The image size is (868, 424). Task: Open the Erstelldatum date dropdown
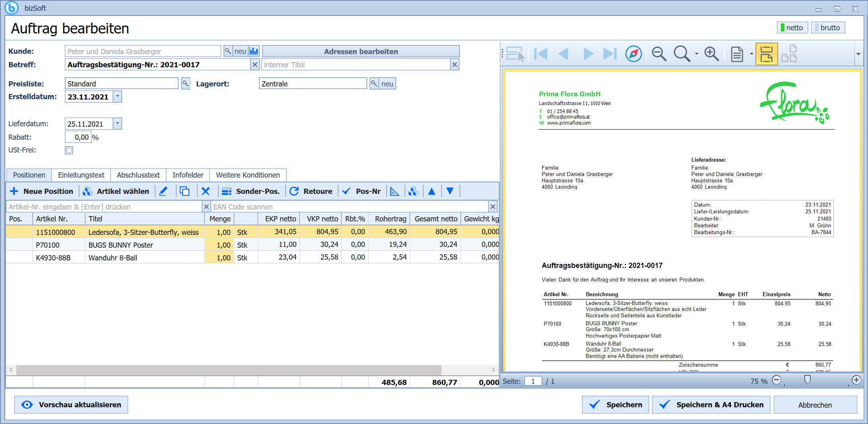click(117, 96)
